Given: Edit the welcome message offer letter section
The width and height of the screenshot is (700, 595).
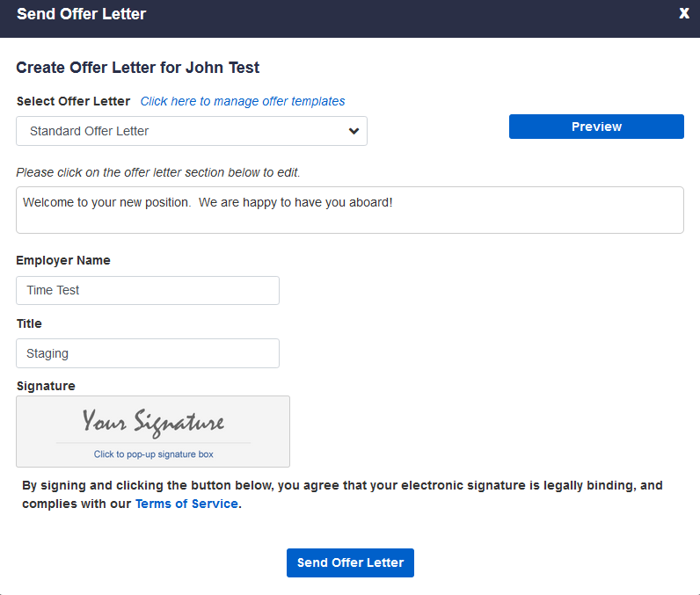Looking at the screenshot, I should [349, 210].
